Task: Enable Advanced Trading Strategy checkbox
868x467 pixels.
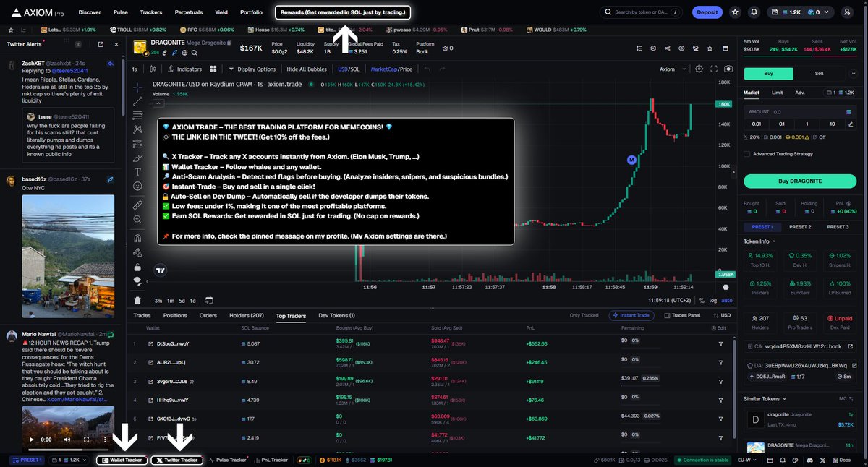Action: pyautogui.click(x=747, y=153)
